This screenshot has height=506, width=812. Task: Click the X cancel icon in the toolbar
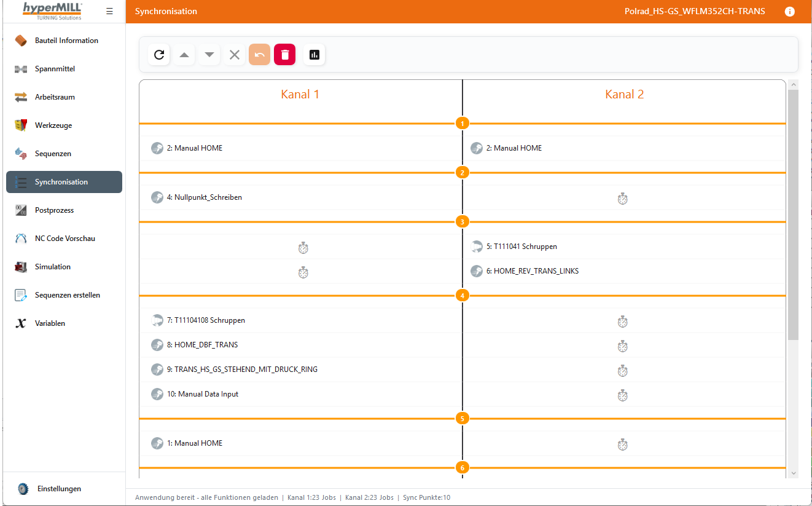tap(234, 55)
